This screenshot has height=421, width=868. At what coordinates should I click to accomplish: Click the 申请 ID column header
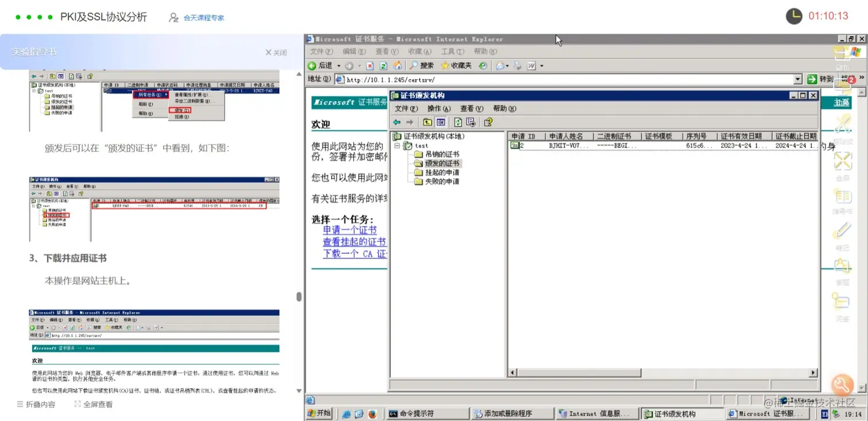526,136
